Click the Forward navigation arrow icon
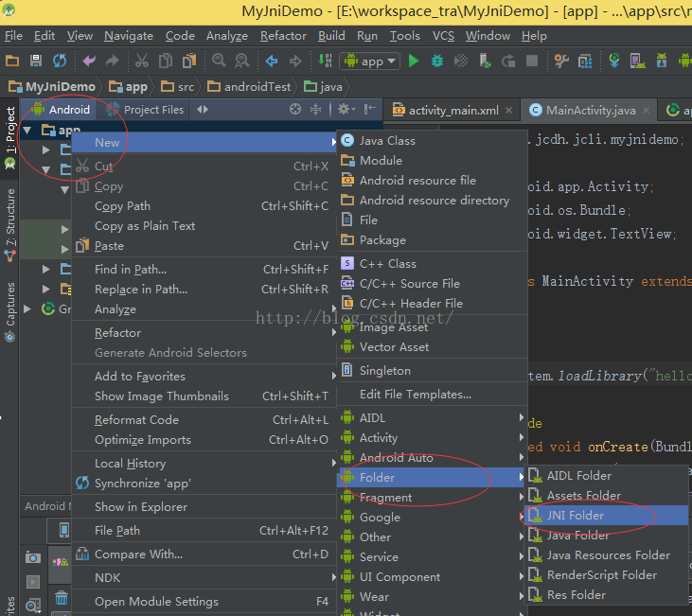The width and height of the screenshot is (692, 616). pos(295,61)
